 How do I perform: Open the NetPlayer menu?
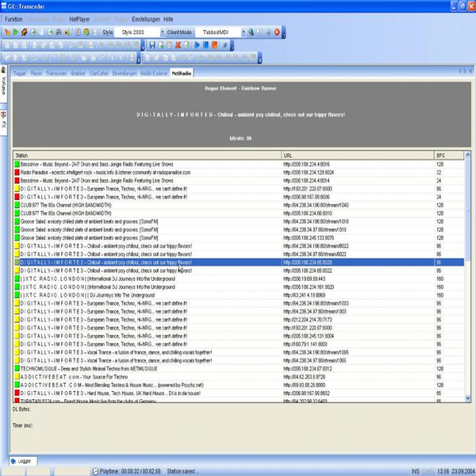pos(79,19)
